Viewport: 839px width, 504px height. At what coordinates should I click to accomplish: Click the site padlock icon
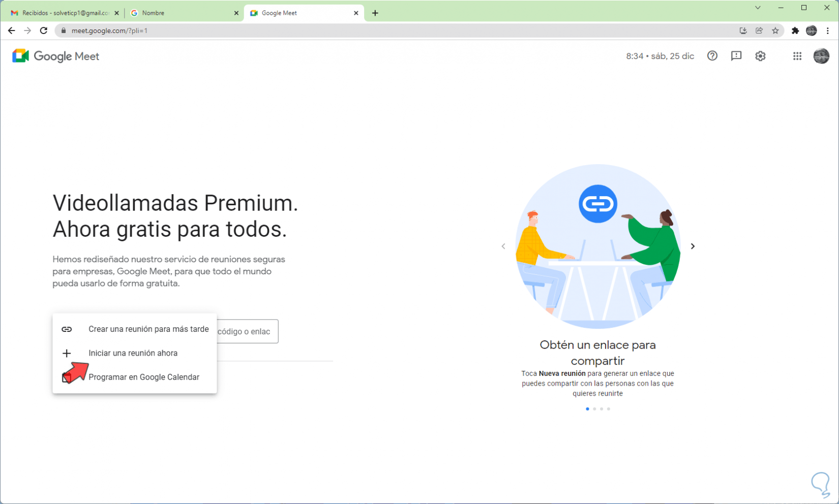click(x=64, y=30)
